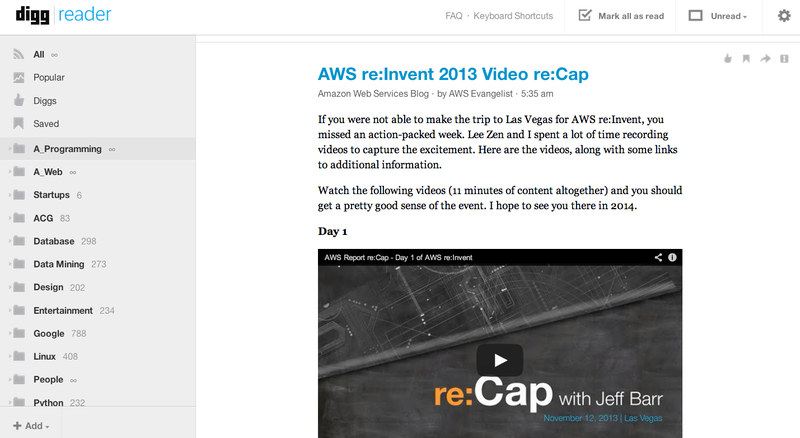Select the Linux folder label
This screenshot has height=438, width=800.
(44, 356)
